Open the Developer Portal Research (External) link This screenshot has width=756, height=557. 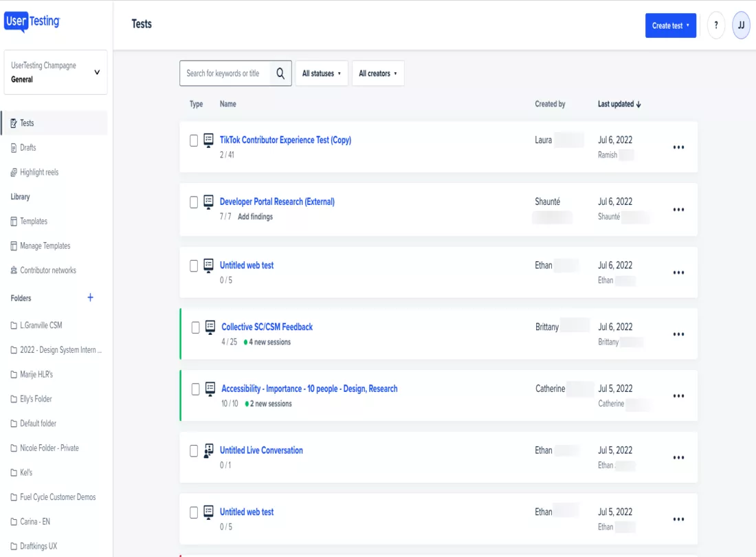[x=277, y=201]
